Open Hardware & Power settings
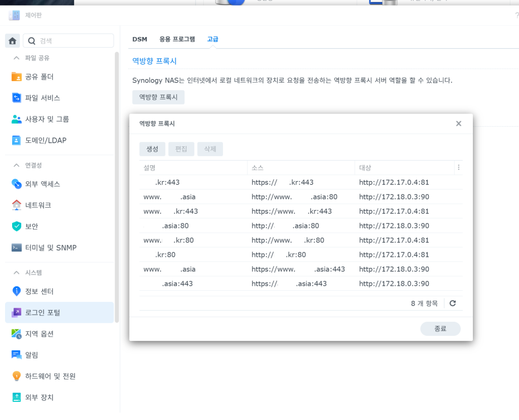This screenshot has height=420, width=519. tap(50, 376)
